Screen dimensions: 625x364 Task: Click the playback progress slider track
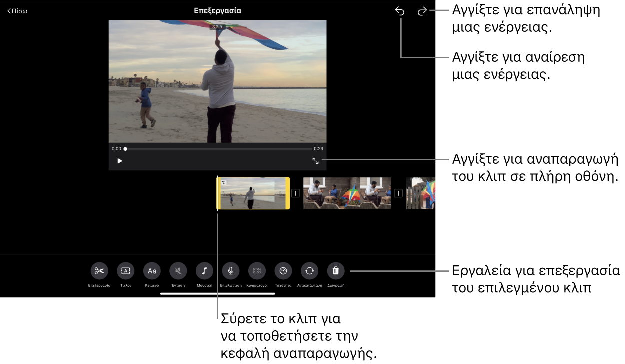pos(218,149)
